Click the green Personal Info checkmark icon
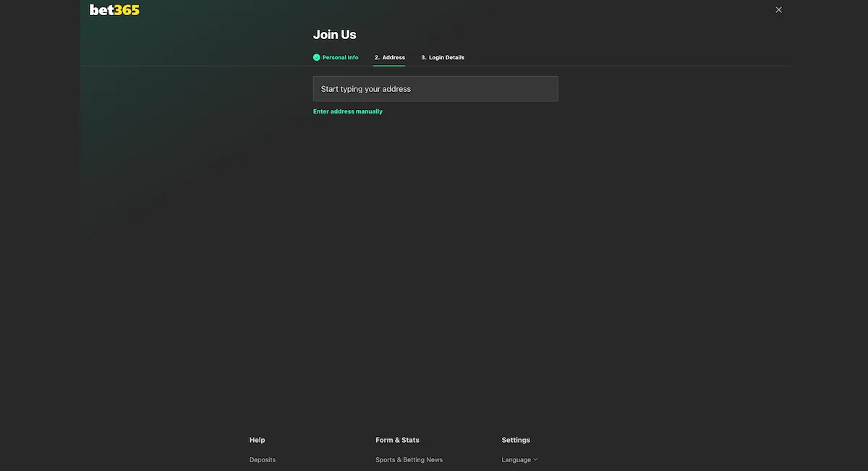 tap(316, 57)
